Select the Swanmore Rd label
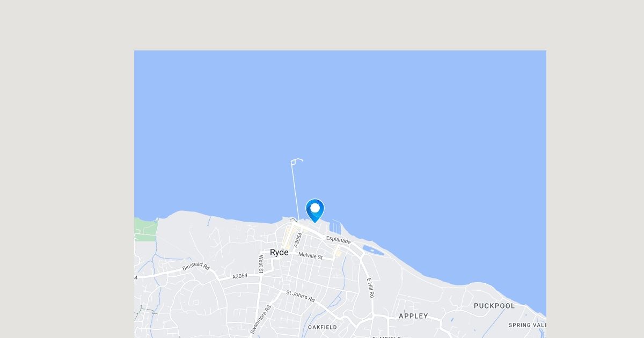644x338 pixels. [261, 319]
